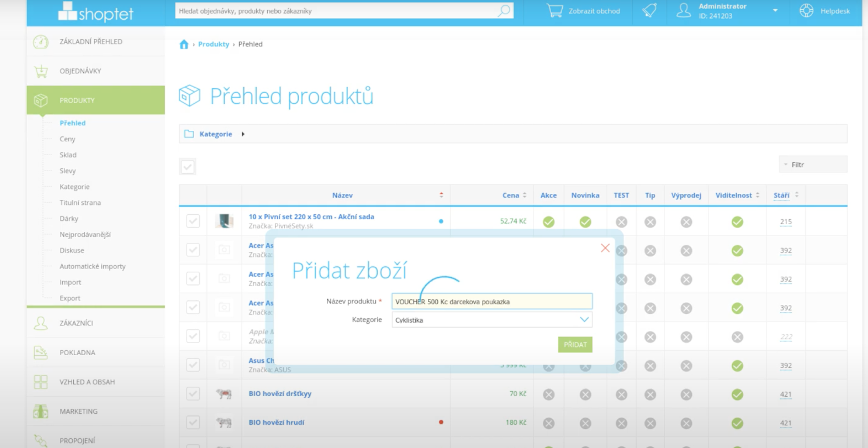868x448 pixels.
Task: Click Akce column header
Action: click(x=549, y=195)
